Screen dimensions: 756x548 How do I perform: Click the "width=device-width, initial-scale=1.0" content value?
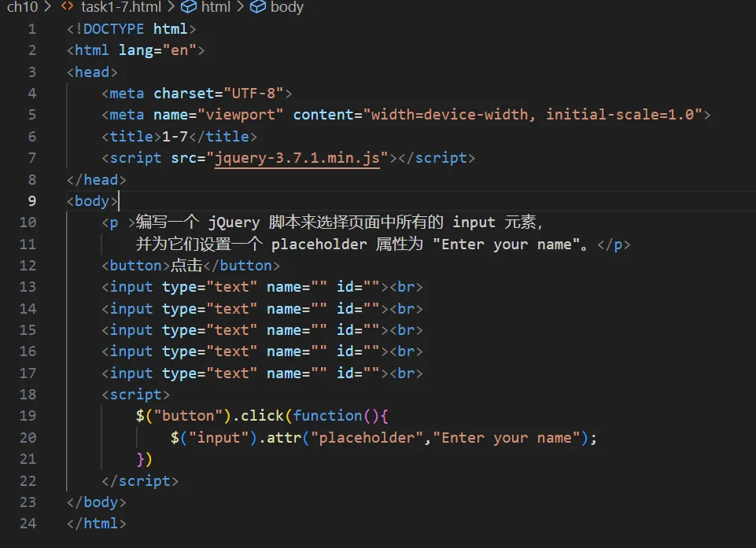click(x=533, y=115)
